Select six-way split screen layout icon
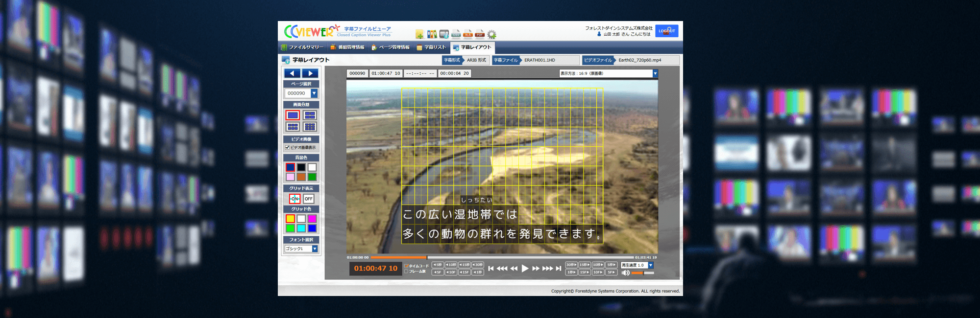Screen dimensions: 980x318 [293, 127]
